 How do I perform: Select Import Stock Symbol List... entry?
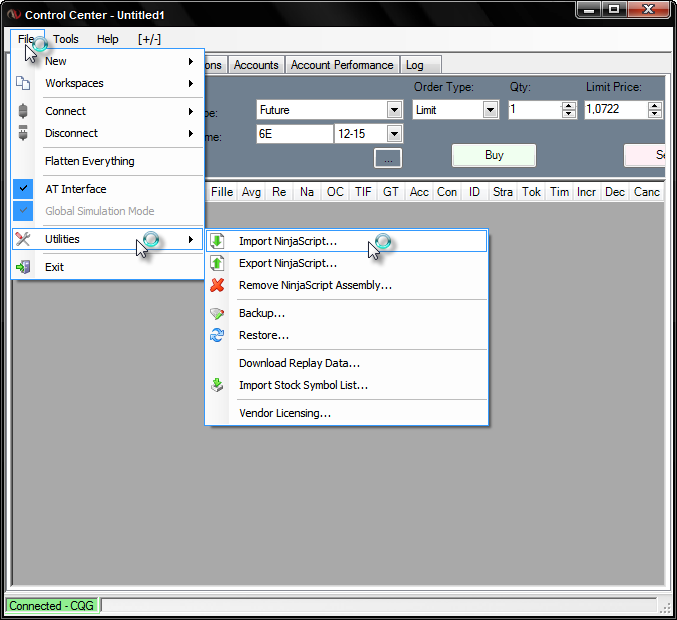pos(347,385)
